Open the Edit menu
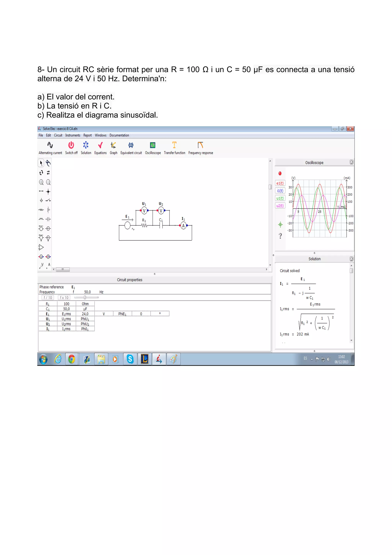The image size is (392, 555). tap(49, 135)
